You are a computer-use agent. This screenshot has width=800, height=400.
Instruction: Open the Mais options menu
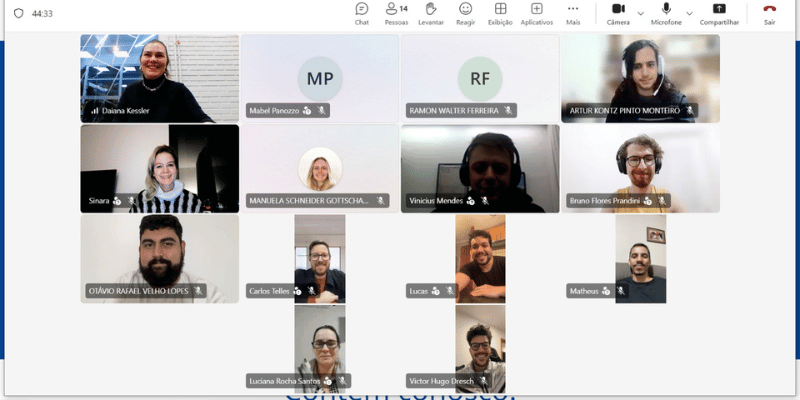click(573, 14)
